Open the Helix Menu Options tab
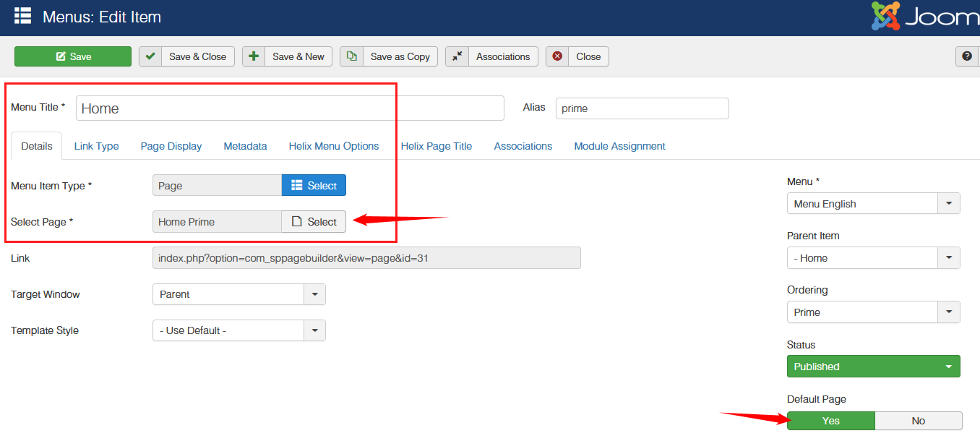 coord(334,146)
